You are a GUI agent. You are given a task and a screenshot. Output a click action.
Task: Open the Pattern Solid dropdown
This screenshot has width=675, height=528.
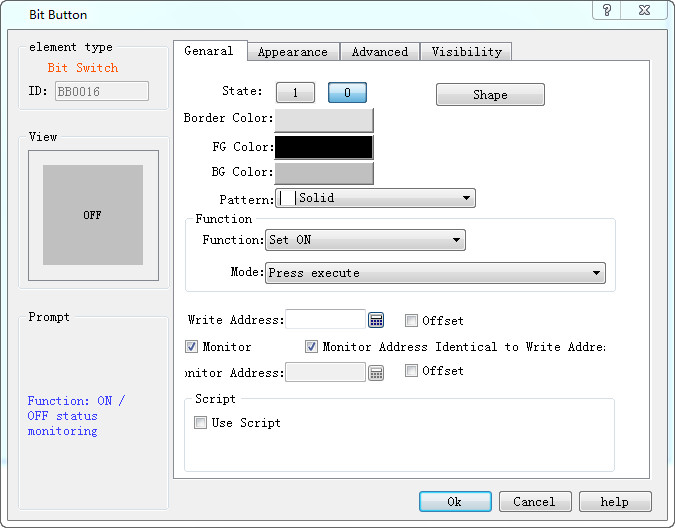pos(375,198)
